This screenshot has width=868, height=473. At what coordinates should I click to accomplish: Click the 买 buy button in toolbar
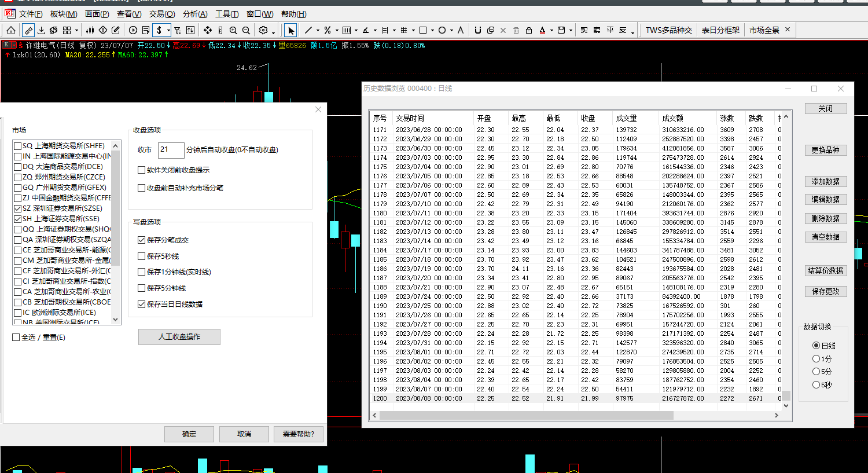tap(584, 30)
